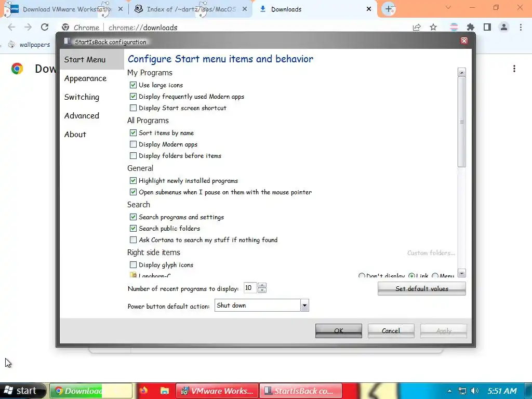The width and height of the screenshot is (532, 399).
Task: Toggle Open submenus on mouse pause
Action: click(133, 192)
